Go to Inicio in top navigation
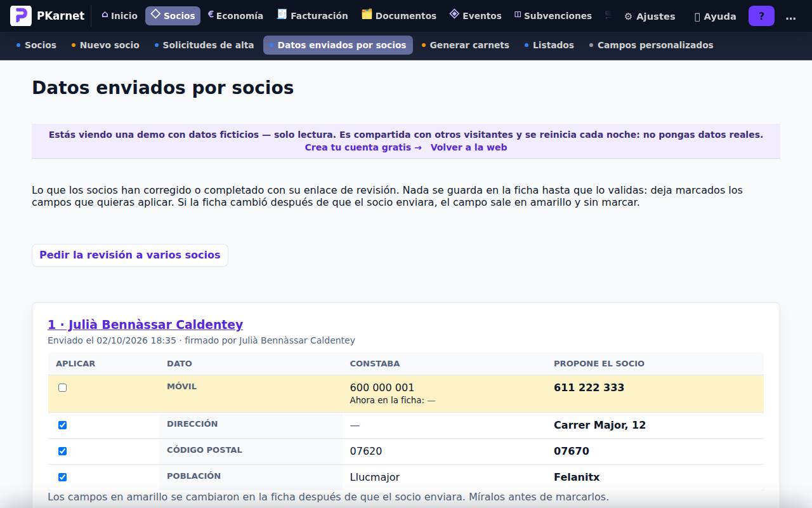Screen dimensions: 812x508 pos(119,16)
